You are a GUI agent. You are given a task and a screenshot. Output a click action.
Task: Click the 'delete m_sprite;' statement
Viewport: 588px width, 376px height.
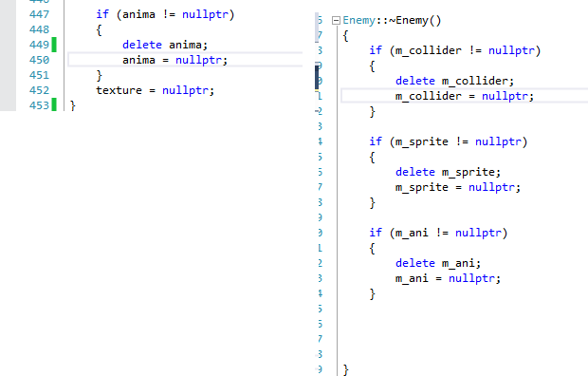point(448,172)
